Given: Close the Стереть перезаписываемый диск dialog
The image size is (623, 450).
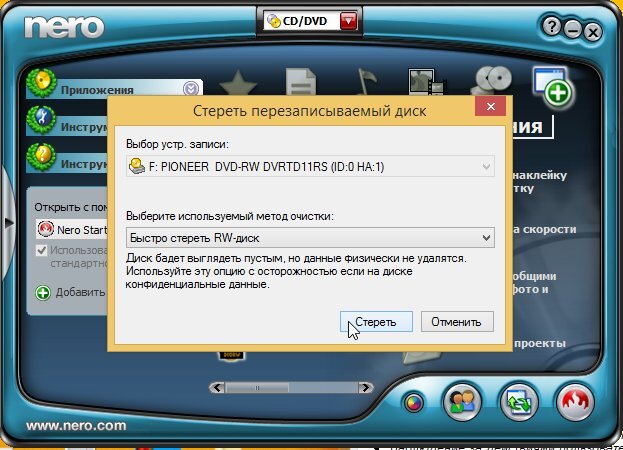Looking at the screenshot, I should tap(491, 106).
